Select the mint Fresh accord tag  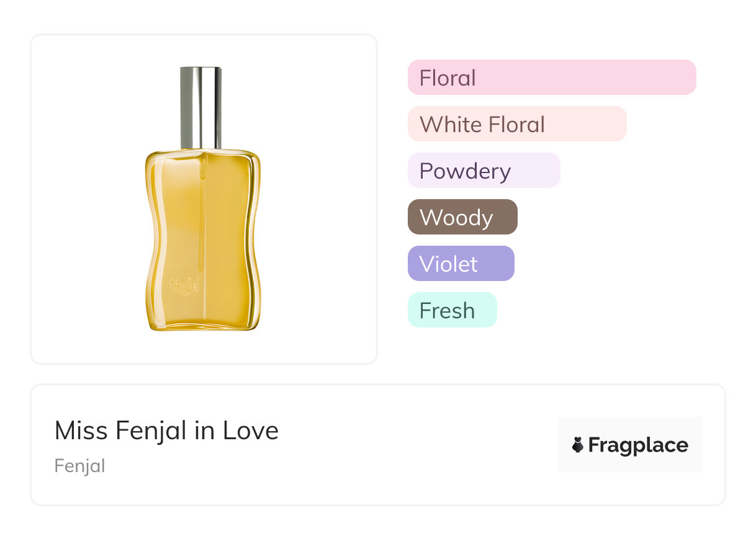point(452,310)
